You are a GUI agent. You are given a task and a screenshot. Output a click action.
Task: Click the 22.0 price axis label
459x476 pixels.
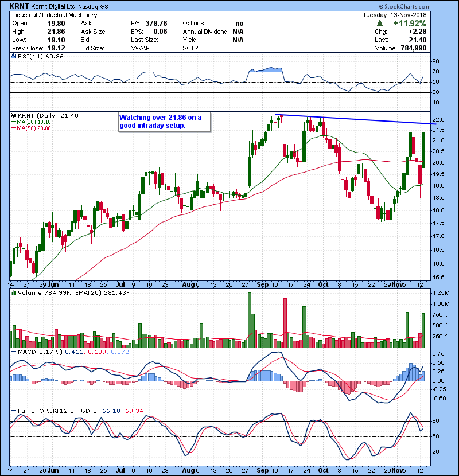click(x=439, y=120)
